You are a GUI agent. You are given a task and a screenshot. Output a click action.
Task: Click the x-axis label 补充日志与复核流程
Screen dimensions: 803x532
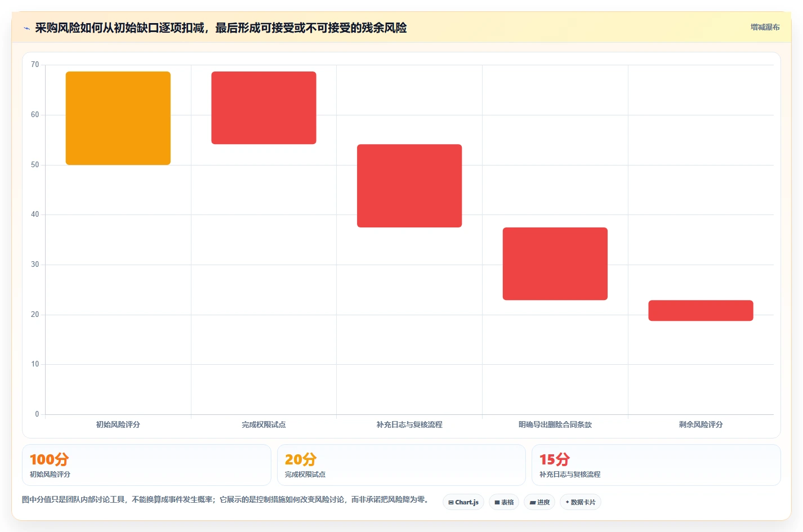pos(409,424)
